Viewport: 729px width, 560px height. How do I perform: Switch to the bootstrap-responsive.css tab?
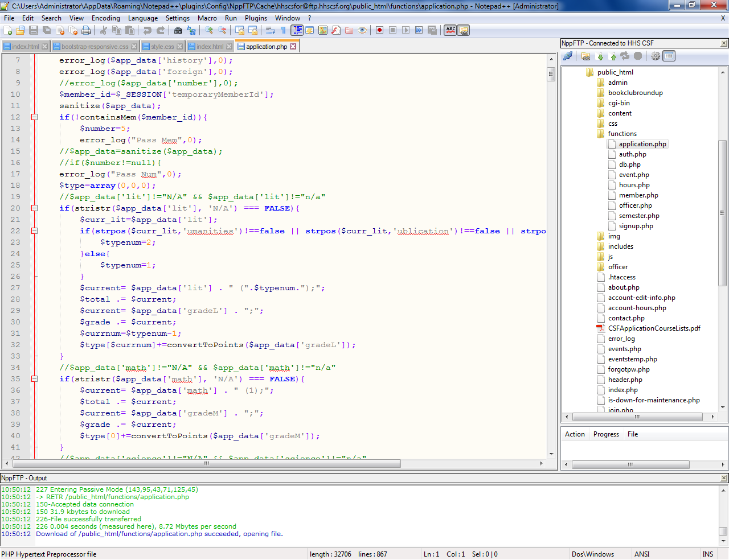[x=95, y=47]
